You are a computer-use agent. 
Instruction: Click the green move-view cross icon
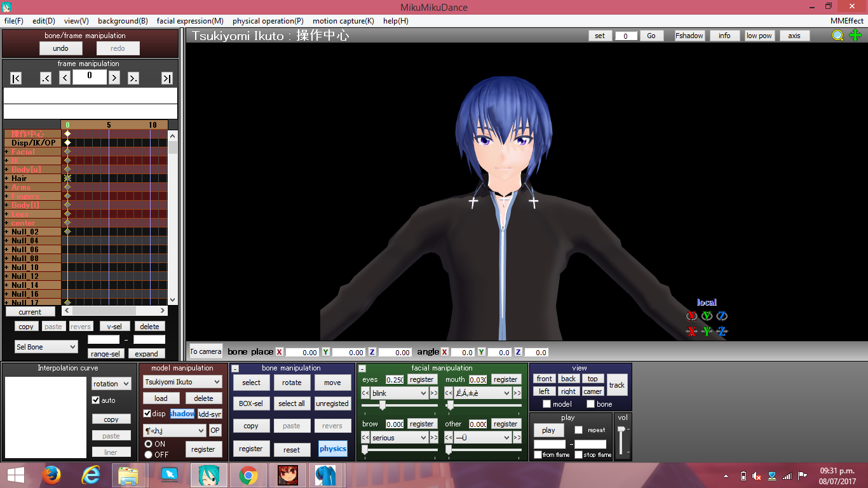pyautogui.click(x=855, y=36)
